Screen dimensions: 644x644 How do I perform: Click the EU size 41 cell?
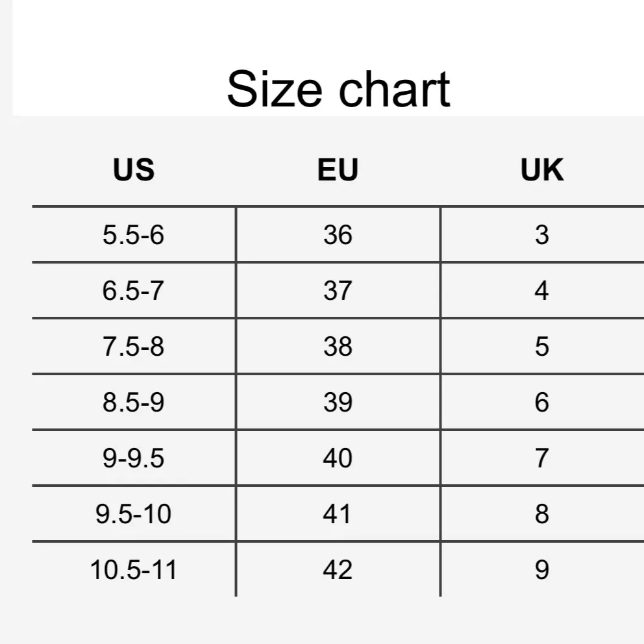tap(338, 514)
